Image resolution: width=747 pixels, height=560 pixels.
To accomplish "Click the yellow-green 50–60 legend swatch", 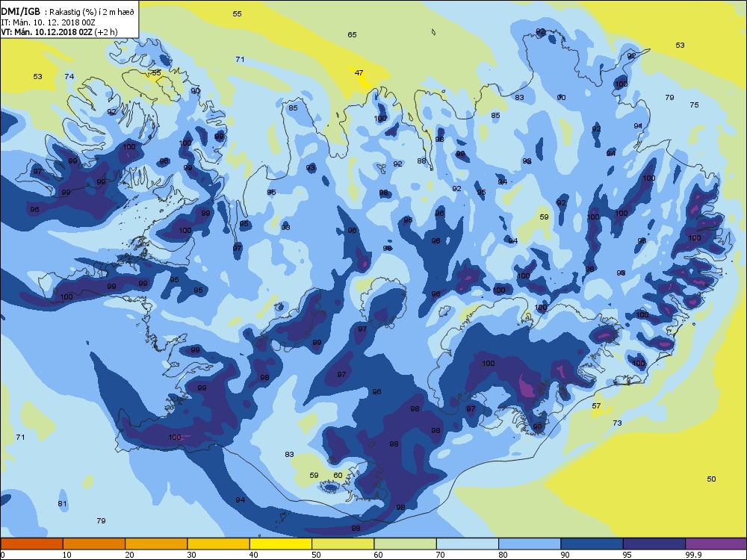I will 343,544.
